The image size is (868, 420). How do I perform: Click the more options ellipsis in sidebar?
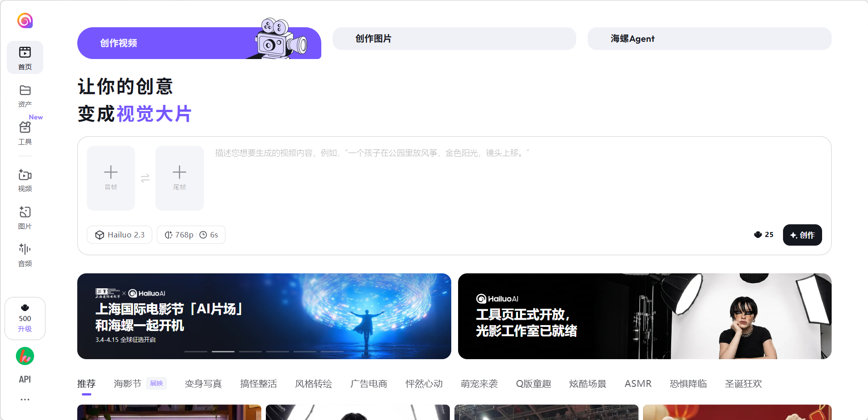point(25,400)
